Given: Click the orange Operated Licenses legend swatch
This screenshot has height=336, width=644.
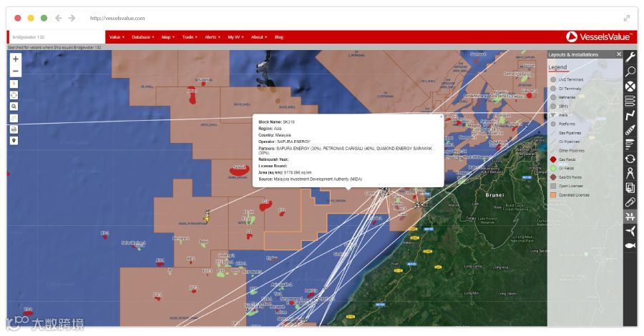Looking at the screenshot, I should [553, 195].
